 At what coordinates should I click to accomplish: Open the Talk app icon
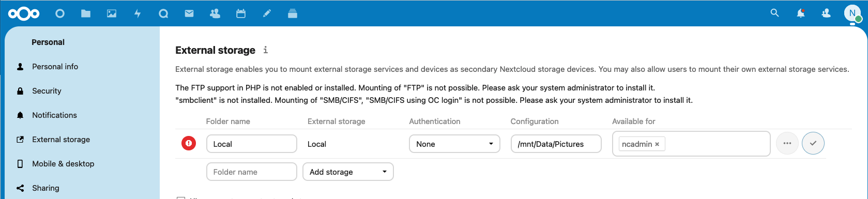click(163, 13)
